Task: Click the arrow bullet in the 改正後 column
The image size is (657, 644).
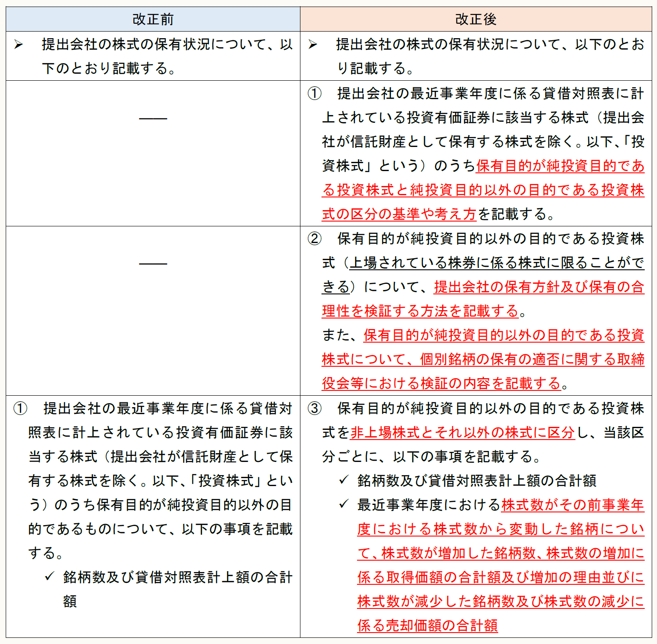Action: (x=313, y=44)
